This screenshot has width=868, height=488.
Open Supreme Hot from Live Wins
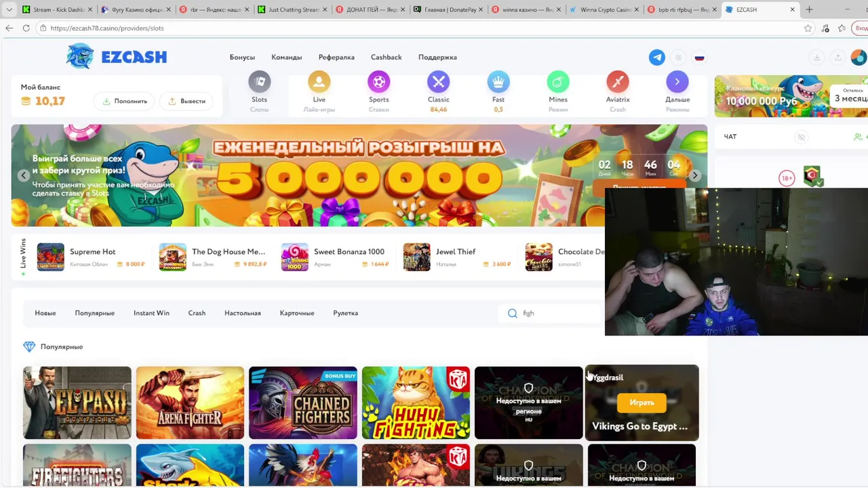(91, 257)
